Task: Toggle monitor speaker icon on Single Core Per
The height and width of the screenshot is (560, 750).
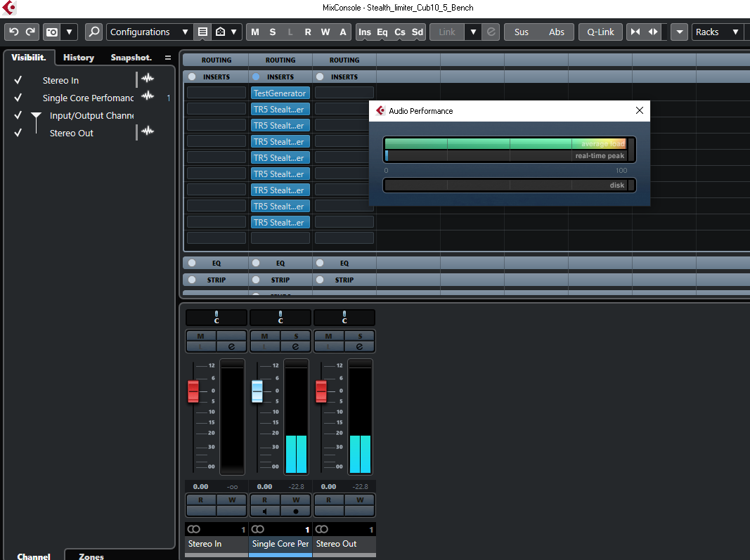Action: 264,512
